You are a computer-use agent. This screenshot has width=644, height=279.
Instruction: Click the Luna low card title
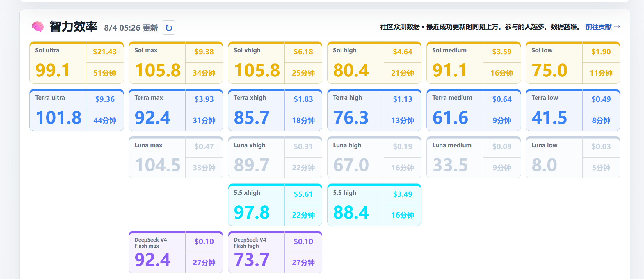pyautogui.click(x=545, y=145)
